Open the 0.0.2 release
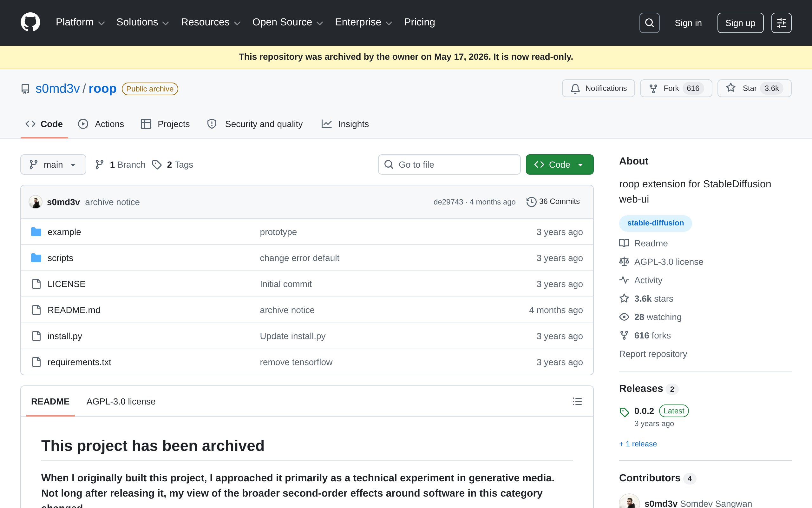Image resolution: width=812 pixels, height=508 pixels. 644,411
